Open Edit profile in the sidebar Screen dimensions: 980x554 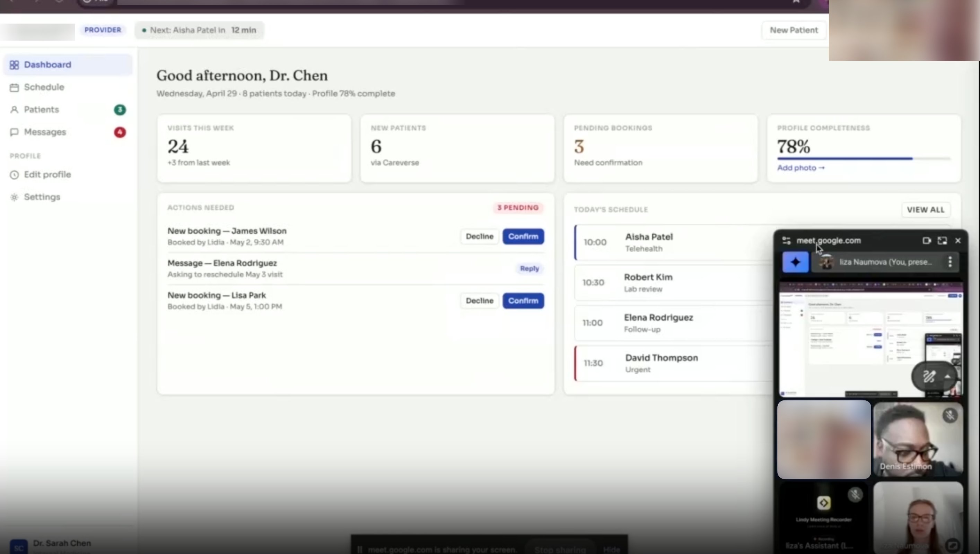tap(68, 175)
